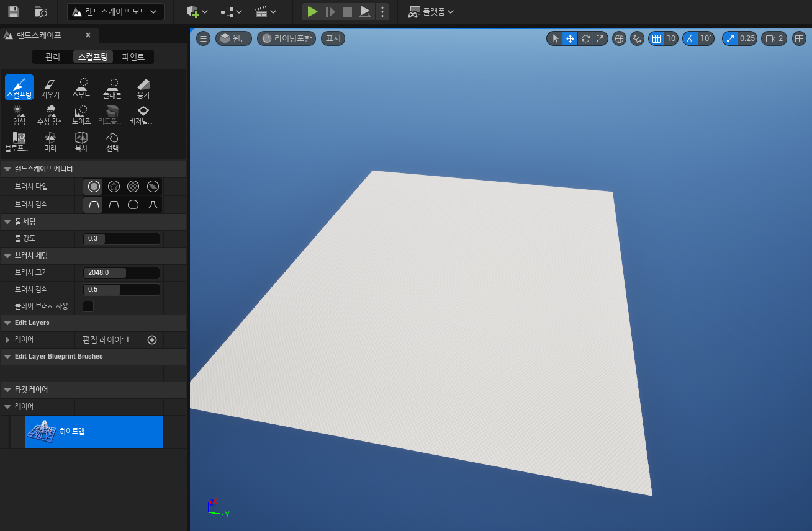Select the 침식 erosion tool
Viewport: 812px width, 531px height.
pos(19,115)
